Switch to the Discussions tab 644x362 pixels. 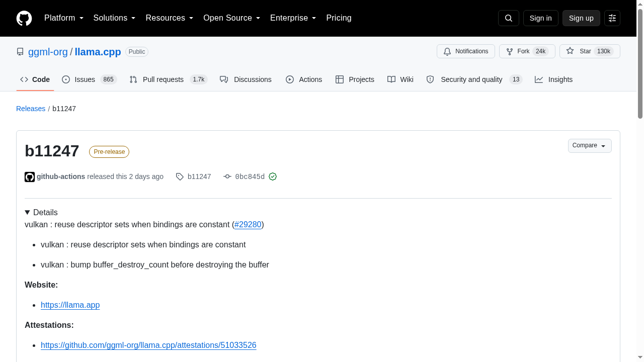click(246, 79)
